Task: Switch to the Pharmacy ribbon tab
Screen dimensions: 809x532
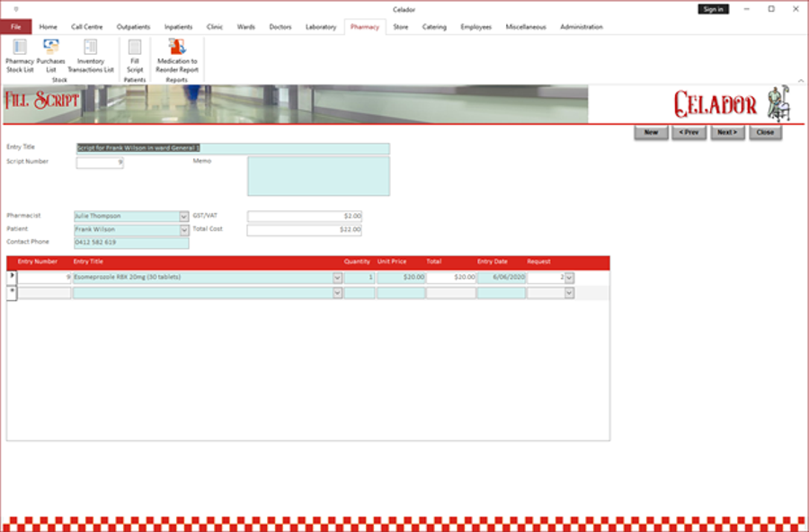Action: click(x=364, y=27)
